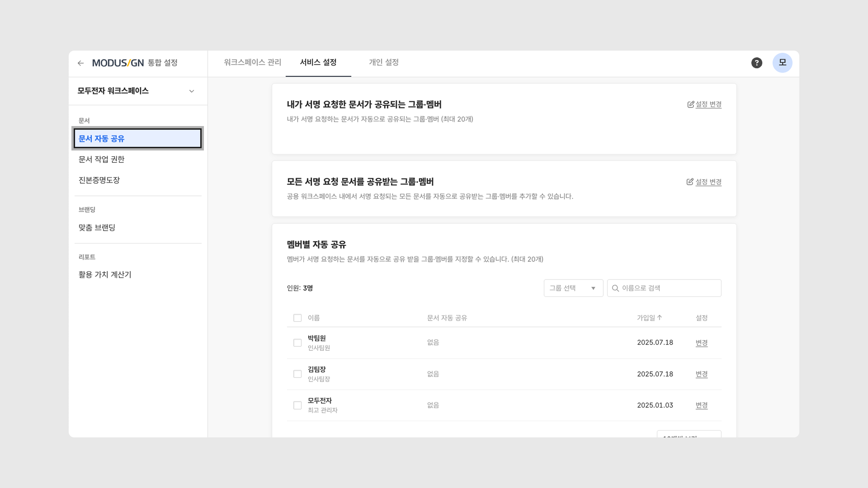This screenshot has width=868, height=488.
Task: Click 변경 link for 김팀장
Action: (701, 374)
